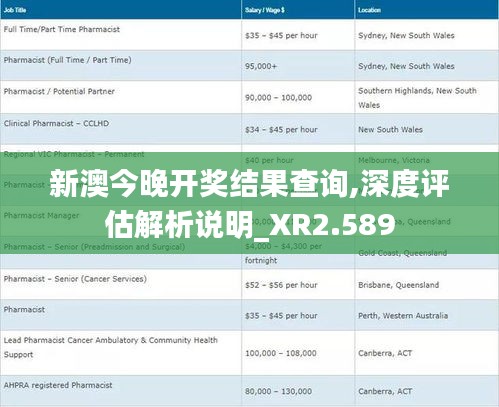The width and height of the screenshot is (499, 407).
Task: Click the green banner headline text
Action: click(x=249, y=203)
